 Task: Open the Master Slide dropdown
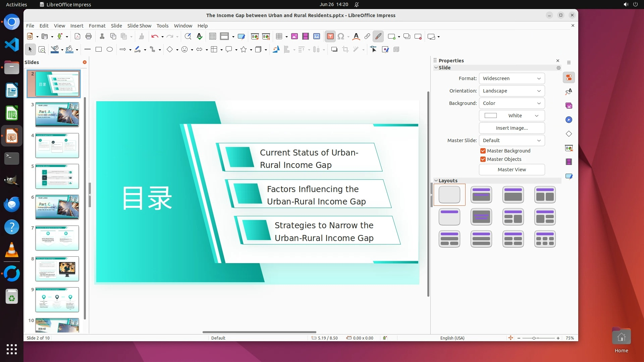pyautogui.click(x=512, y=140)
